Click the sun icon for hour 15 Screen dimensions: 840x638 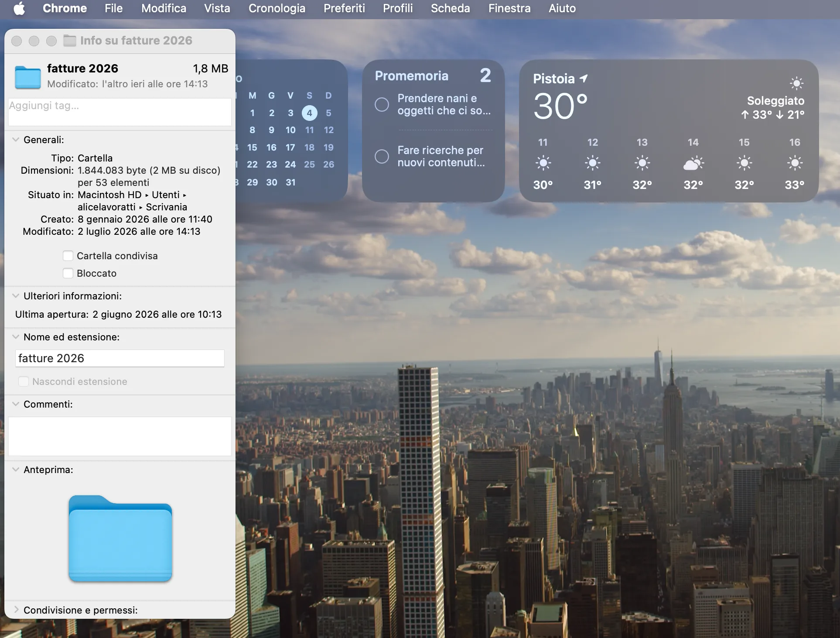point(744,163)
